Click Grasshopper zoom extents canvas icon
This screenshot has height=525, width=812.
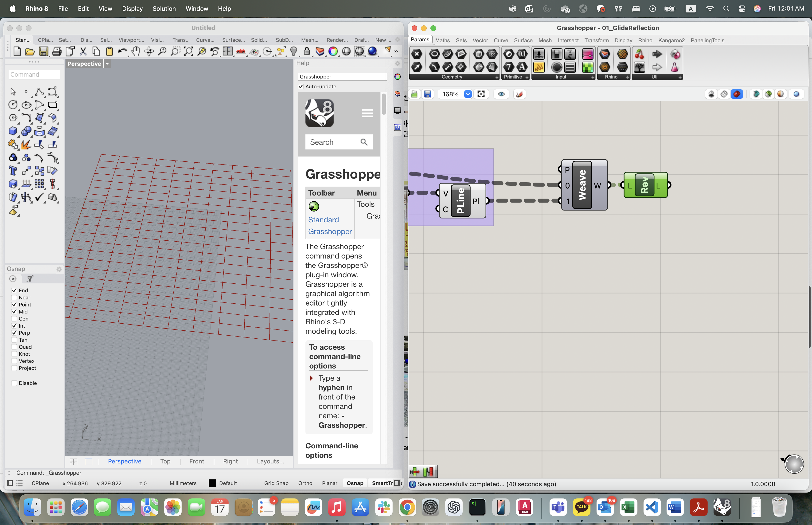481,94
